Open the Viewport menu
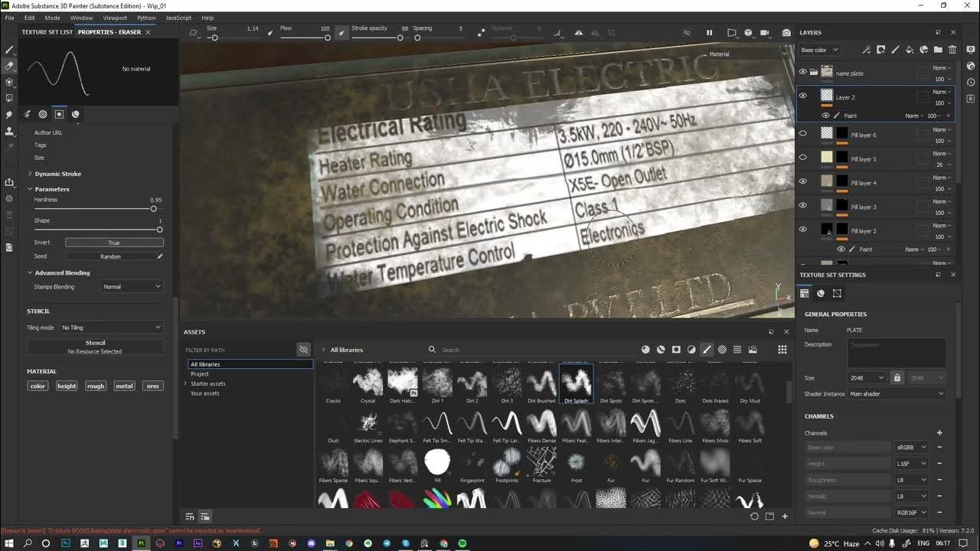The width and height of the screenshot is (980, 551). pos(115,18)
